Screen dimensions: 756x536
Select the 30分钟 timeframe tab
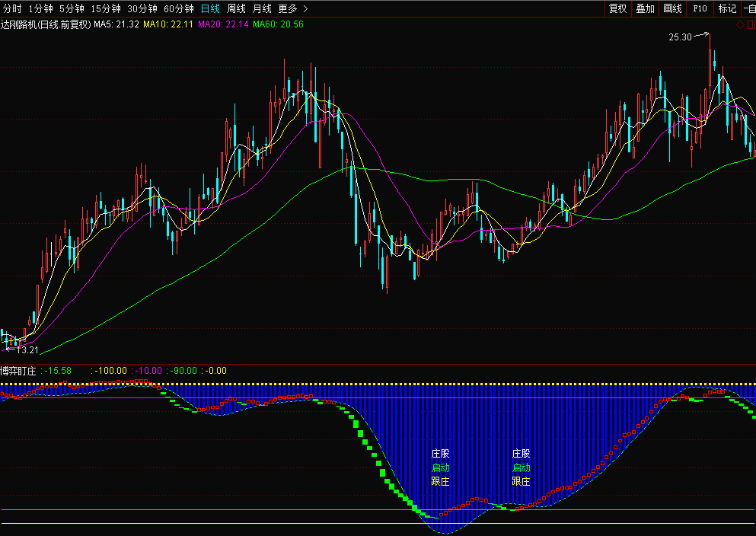(142, 8)
